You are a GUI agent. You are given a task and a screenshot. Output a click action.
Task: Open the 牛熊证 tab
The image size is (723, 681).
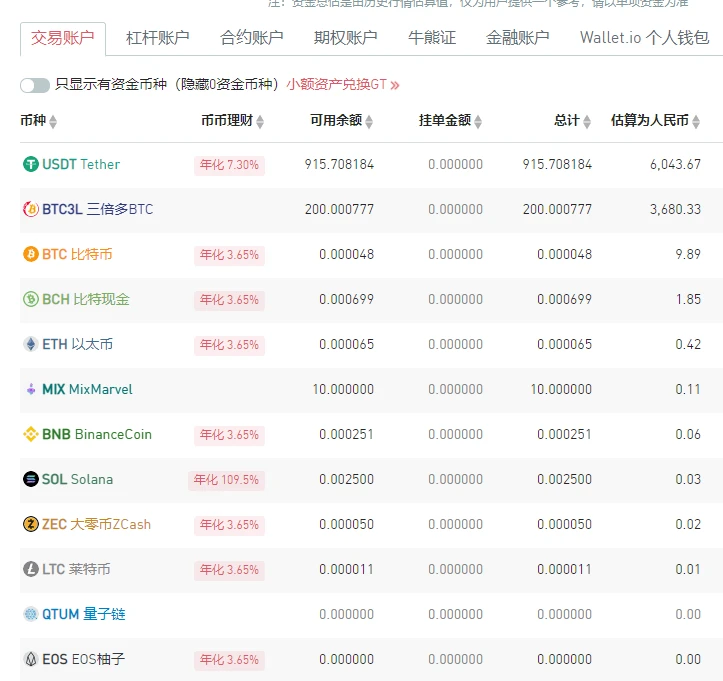click(432, 38)
